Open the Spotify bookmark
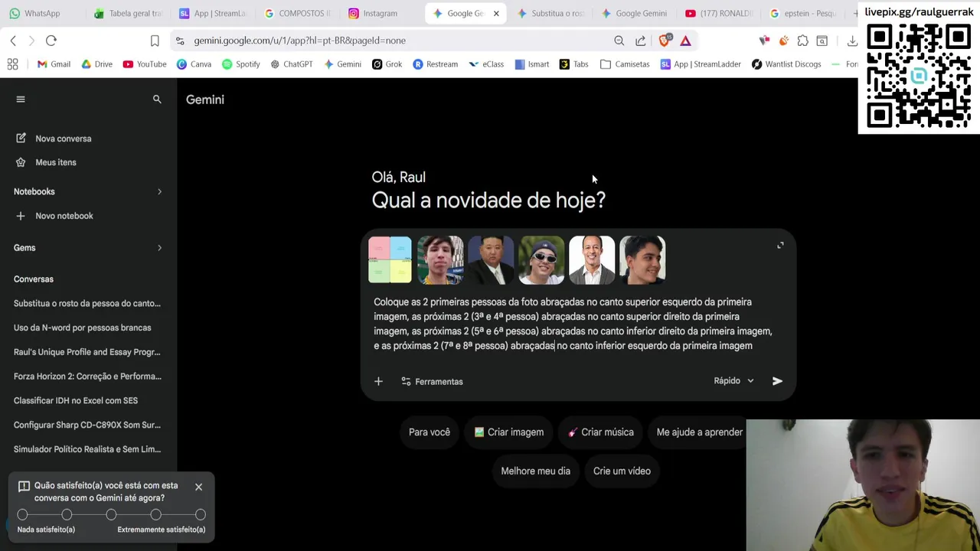Screen dimensions: 980x551 tap(241, 64)
